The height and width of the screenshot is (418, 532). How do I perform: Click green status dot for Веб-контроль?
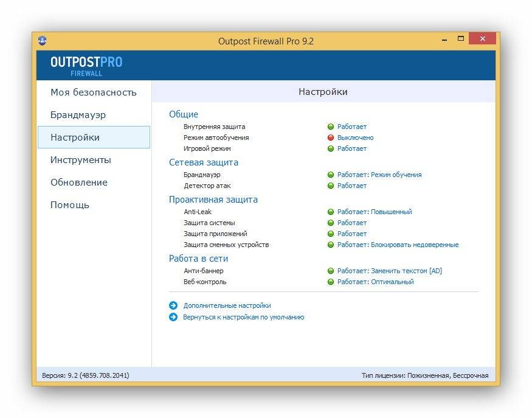coord(331,282)
